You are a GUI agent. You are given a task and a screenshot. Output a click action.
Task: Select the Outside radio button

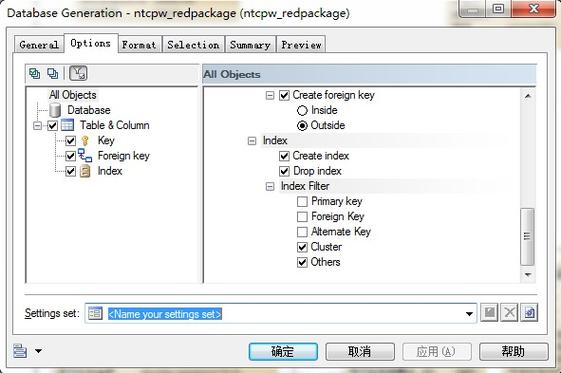(x=302, y=126)
